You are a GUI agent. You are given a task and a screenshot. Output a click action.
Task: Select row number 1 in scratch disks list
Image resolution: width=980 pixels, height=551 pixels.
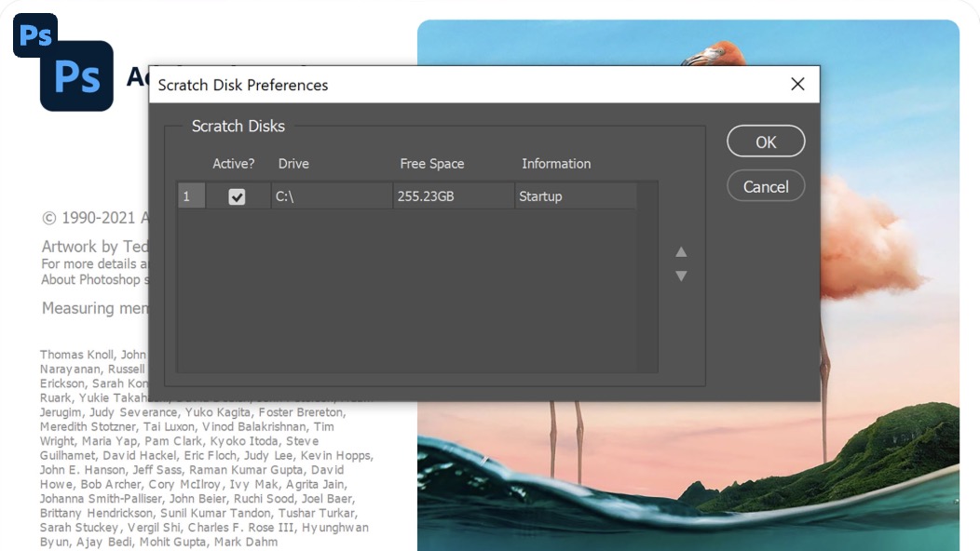[x=191, y=196]
